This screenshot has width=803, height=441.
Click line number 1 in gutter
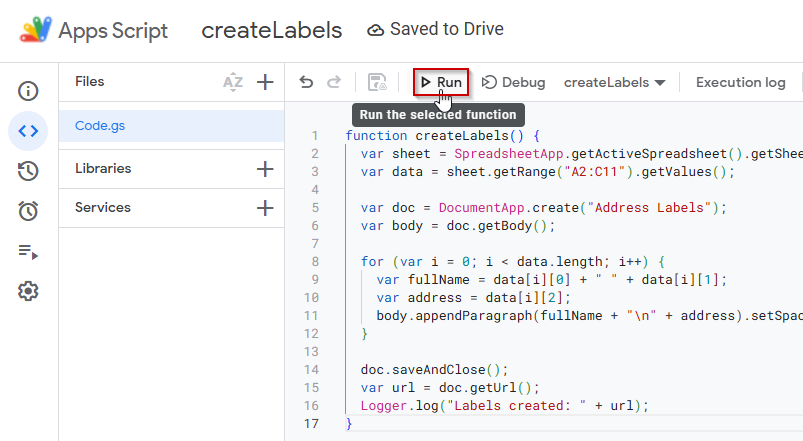(314, 136)
